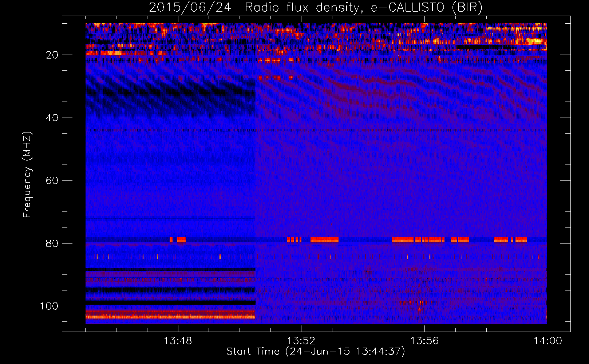Select the 13:52 time tick label
Image resolution: width=589 pixels, height=364 pixels.
coord(301,341)
